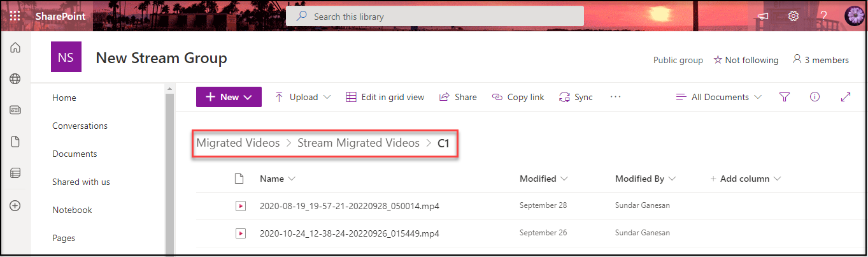
Task: Expand the All Documents view selector
Action: [719, 97]
